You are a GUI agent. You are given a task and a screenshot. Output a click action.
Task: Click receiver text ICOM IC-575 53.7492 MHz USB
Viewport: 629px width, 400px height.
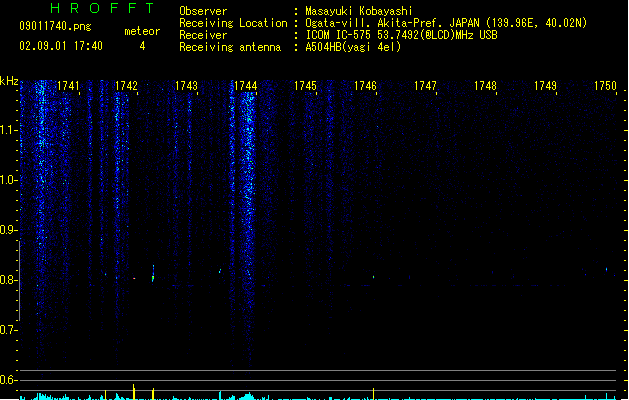402,35
